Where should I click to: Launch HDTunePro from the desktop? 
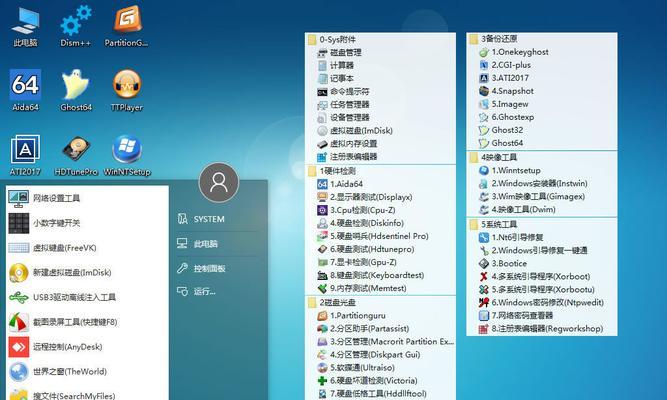tap(76, 155)
